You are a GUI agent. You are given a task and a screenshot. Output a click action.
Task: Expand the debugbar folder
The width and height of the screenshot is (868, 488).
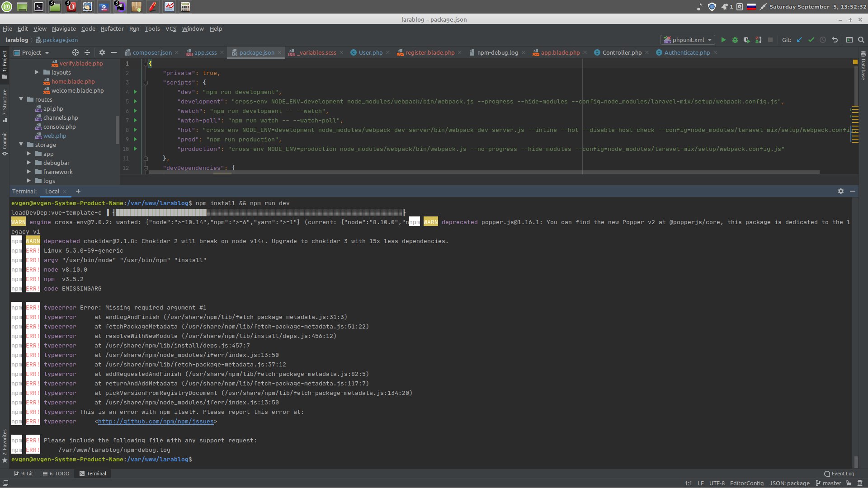[x=29, y=163]
